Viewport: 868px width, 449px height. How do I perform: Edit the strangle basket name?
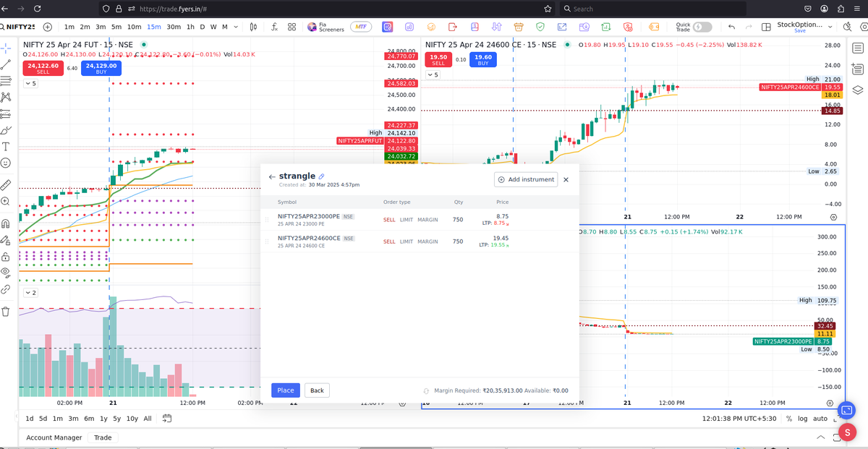pyautogui.click(x=322, y=176)
